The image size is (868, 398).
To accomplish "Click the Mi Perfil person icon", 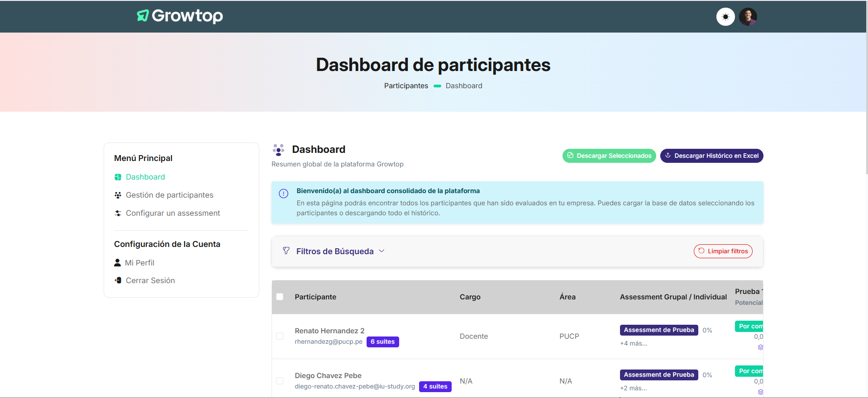I will point(117,263).
